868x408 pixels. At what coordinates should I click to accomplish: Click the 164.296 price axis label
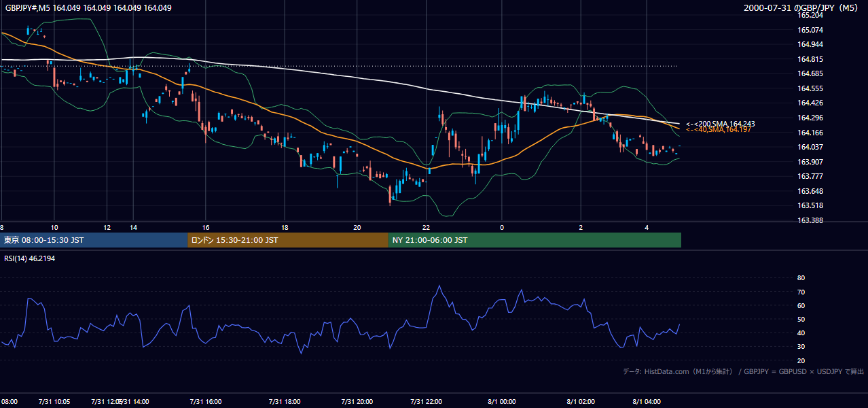[810, 118]
